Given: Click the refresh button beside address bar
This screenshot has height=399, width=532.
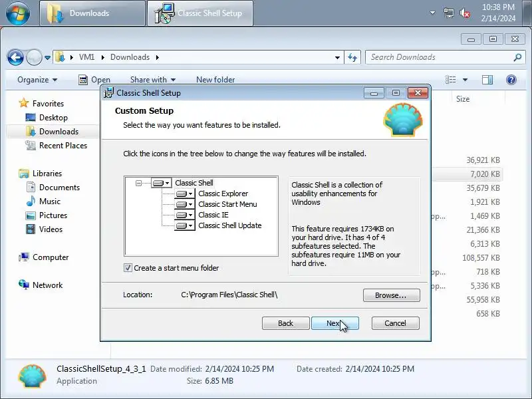Looking at the screenshot, I should [352, 57].
